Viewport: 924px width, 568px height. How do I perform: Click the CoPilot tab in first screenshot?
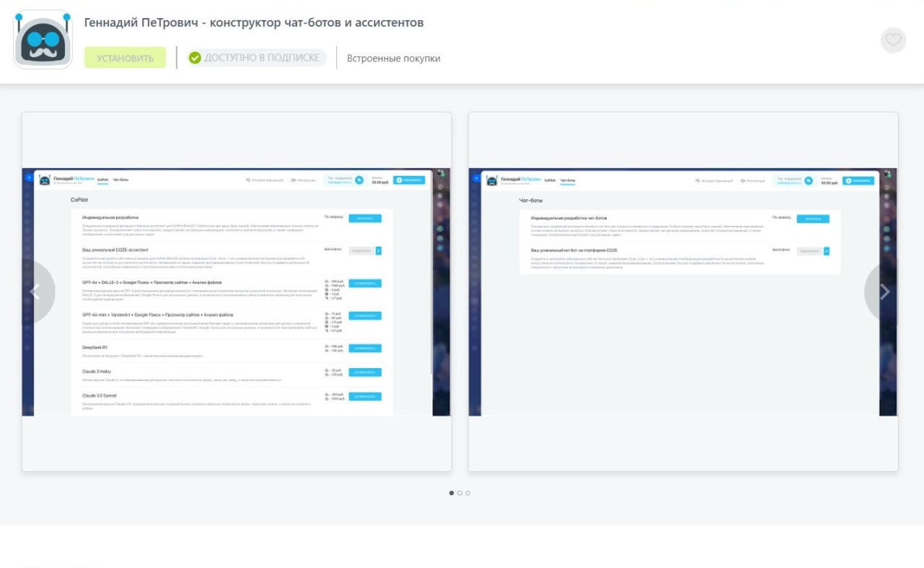coord(103,180)
